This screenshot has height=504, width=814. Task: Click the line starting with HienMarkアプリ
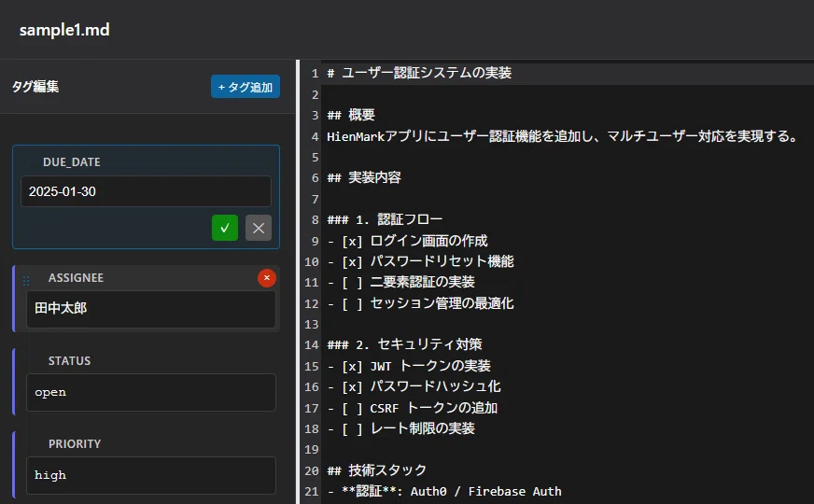coord(562,136)
